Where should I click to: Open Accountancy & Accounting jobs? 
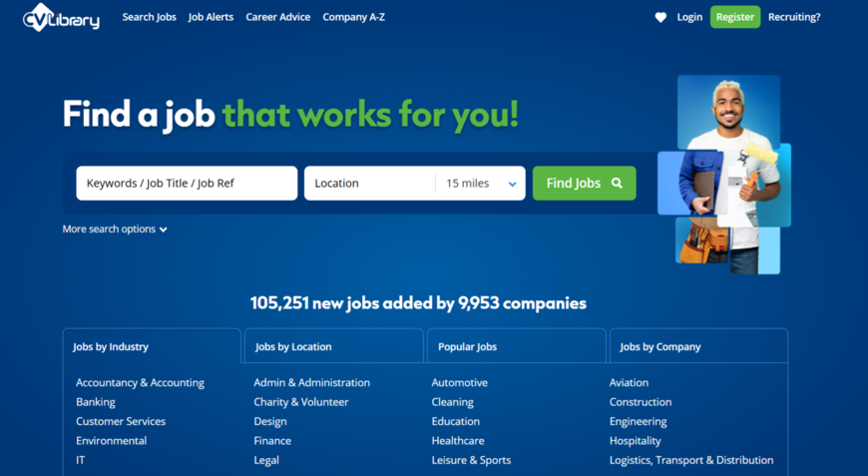[x=140, y=382]
